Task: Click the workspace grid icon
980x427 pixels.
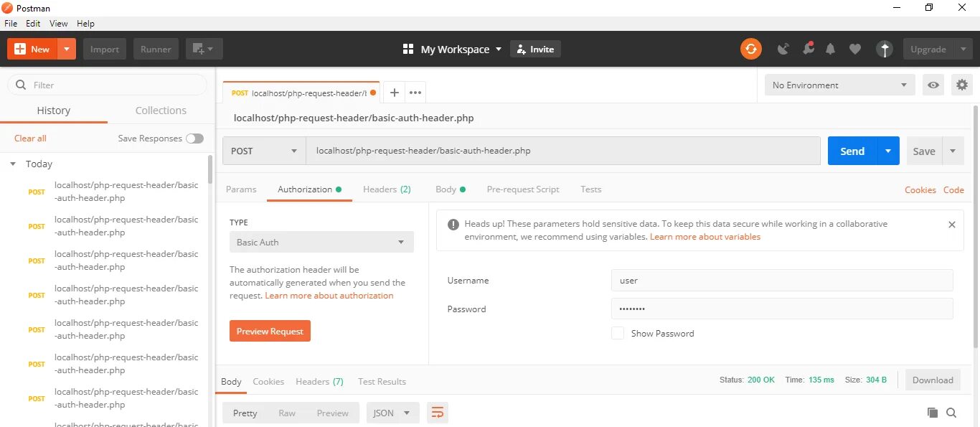Action: tap(408, 49)
